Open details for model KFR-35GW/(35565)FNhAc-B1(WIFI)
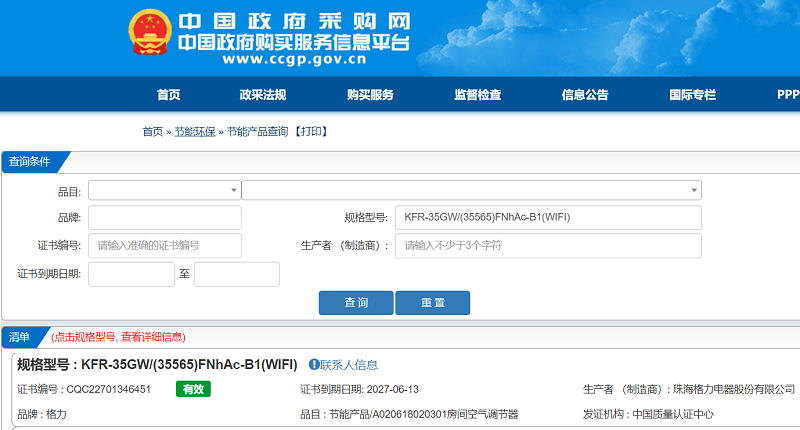Image resolution: width=800 pixels, height=430 pixels. pyautogui.click(x=189, y=364)
